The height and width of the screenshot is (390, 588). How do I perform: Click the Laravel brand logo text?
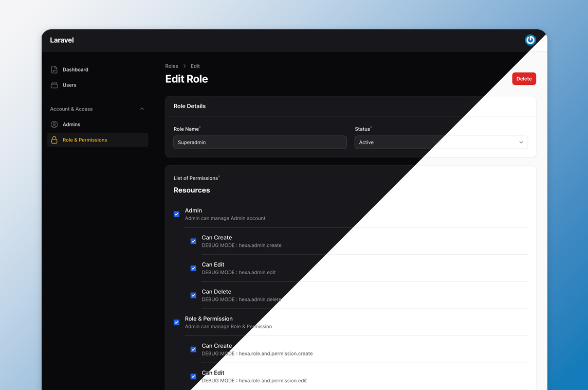(62, 40)
